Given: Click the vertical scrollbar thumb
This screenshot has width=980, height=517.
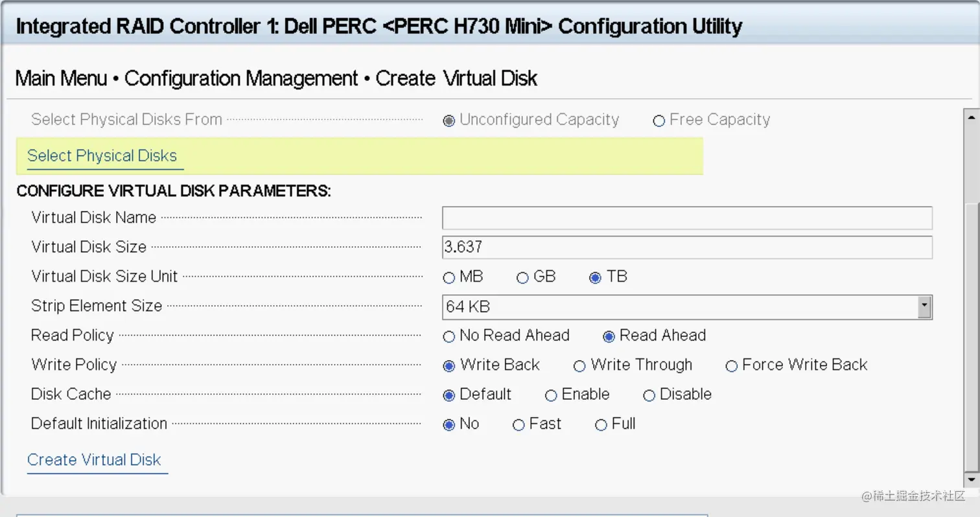Looking at the screenshot, I should click(970, 337).
